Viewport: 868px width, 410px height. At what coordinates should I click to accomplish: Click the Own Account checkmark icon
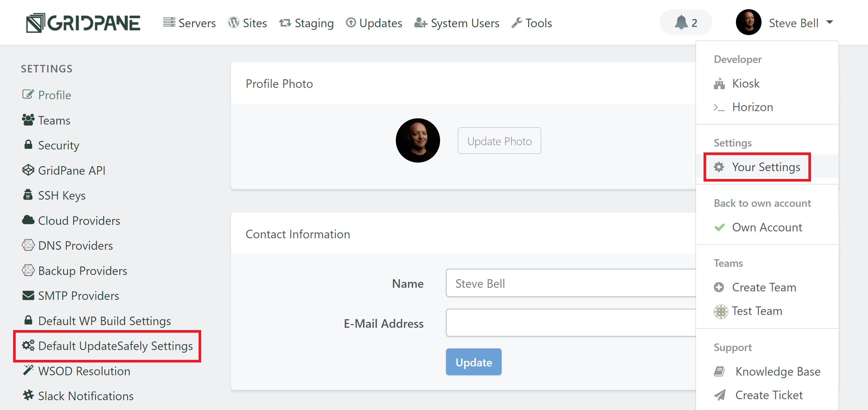(720, 227)
